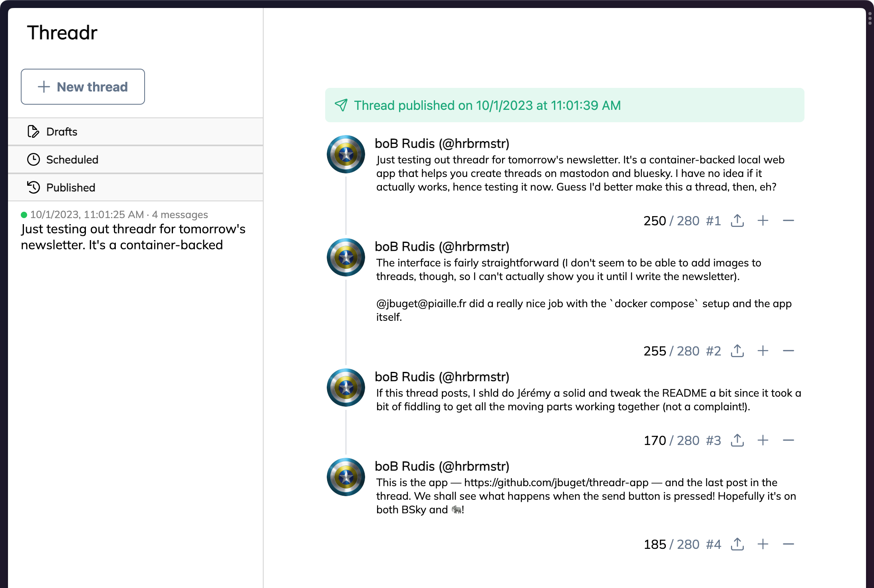Remove message #4 with the minus icon
The height and width of the screenshot is (588, 874).
pyautogui.click(x=789, y=544)
